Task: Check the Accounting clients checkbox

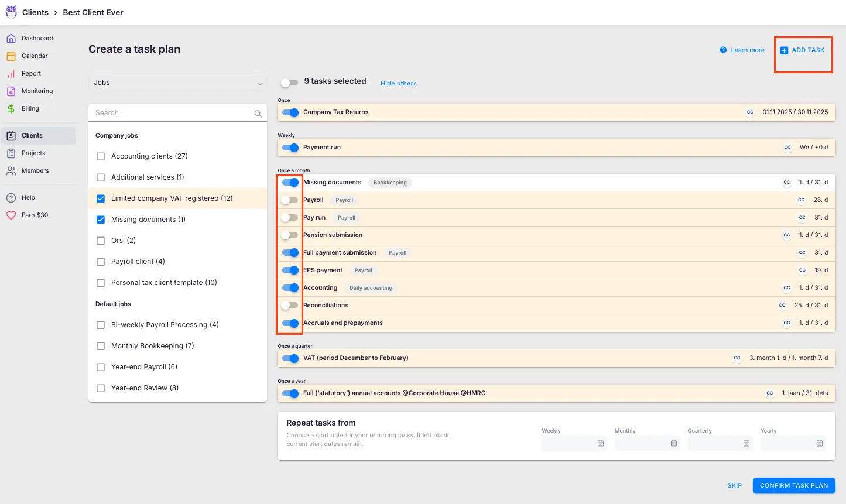Action: tap(101, 156)
